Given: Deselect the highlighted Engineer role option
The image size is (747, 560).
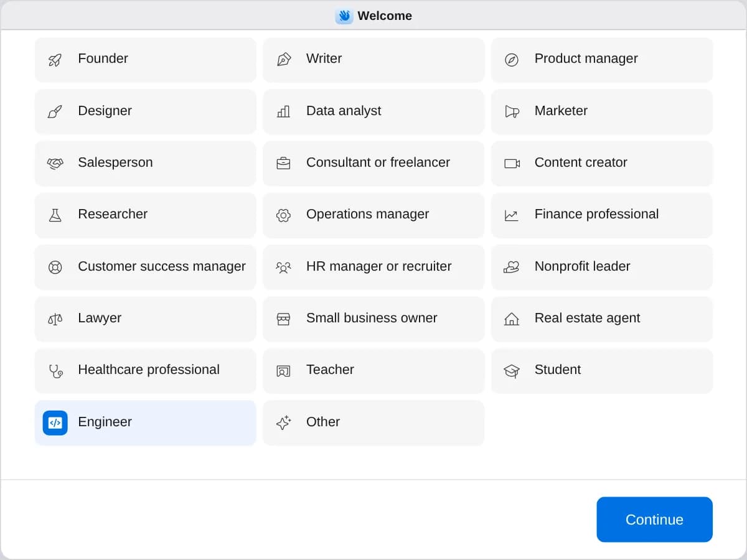Looking at the screenshot, I should pyautogui.click(x=146, y=423).
